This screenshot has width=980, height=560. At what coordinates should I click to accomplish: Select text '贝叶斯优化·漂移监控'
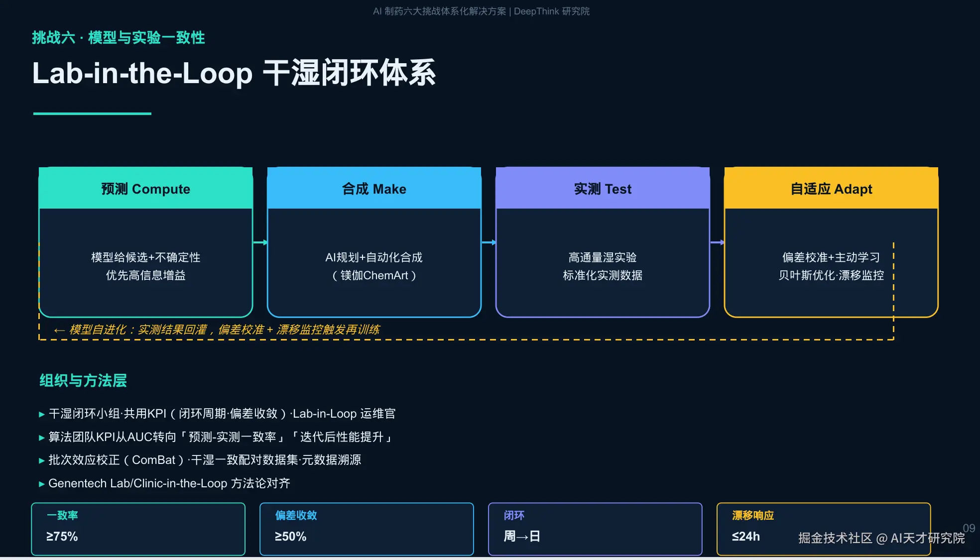(831, 275)
